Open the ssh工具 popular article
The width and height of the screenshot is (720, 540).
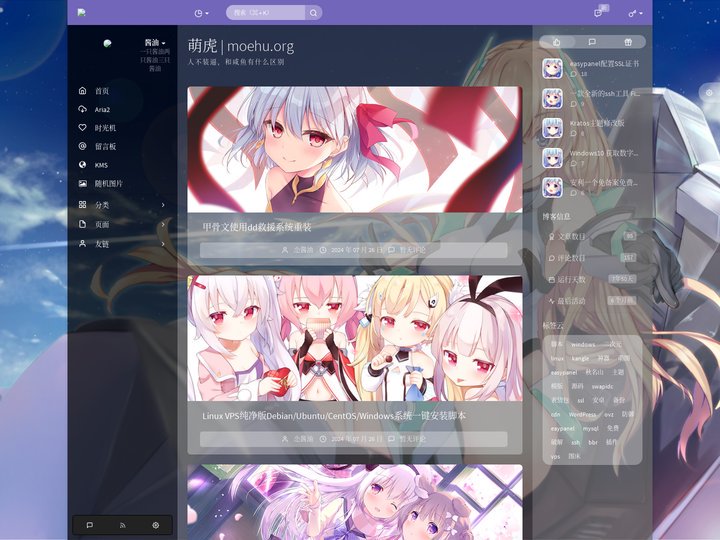604,94
